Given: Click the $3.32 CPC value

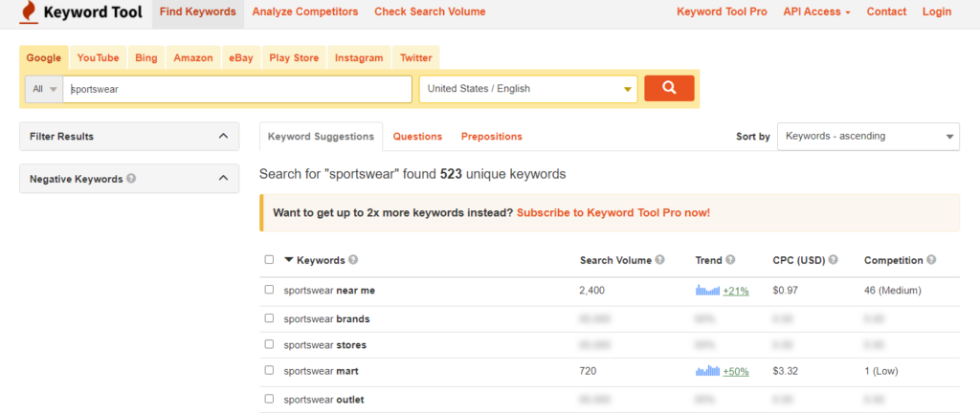Looking at the screenshot, I should [x=785, y=371].
